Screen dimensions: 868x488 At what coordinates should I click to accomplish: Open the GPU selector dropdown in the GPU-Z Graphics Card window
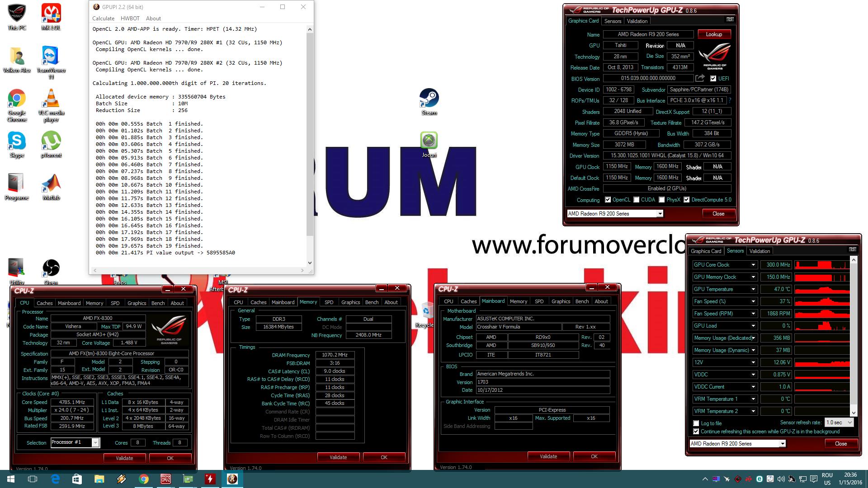[615, 214]
